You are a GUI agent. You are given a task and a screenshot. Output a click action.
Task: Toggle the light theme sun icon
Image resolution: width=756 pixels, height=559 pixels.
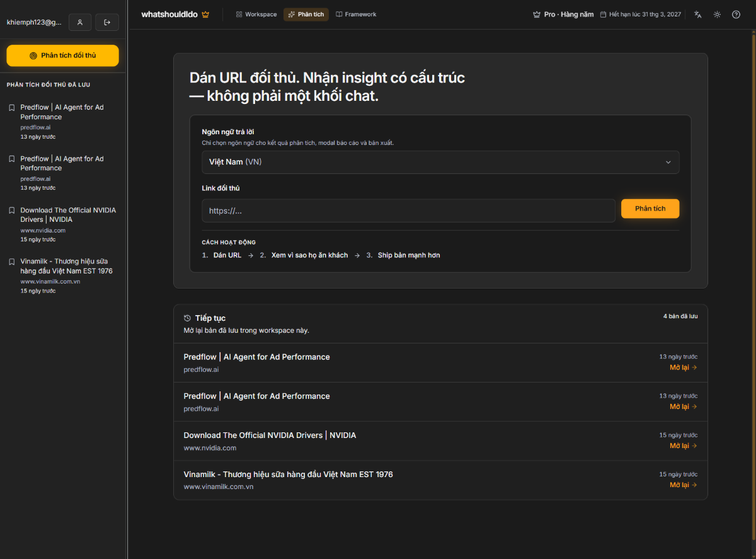(717, 14)
